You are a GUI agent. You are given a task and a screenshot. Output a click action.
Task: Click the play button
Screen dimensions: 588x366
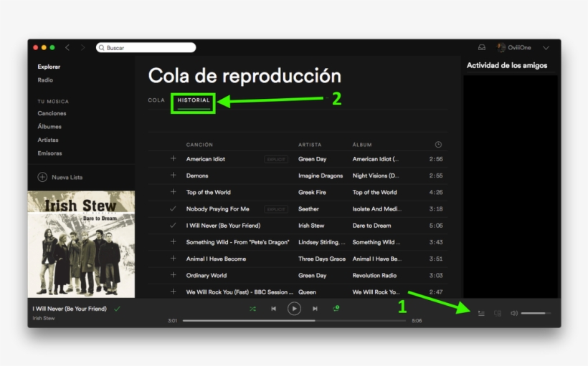(294, 309)
